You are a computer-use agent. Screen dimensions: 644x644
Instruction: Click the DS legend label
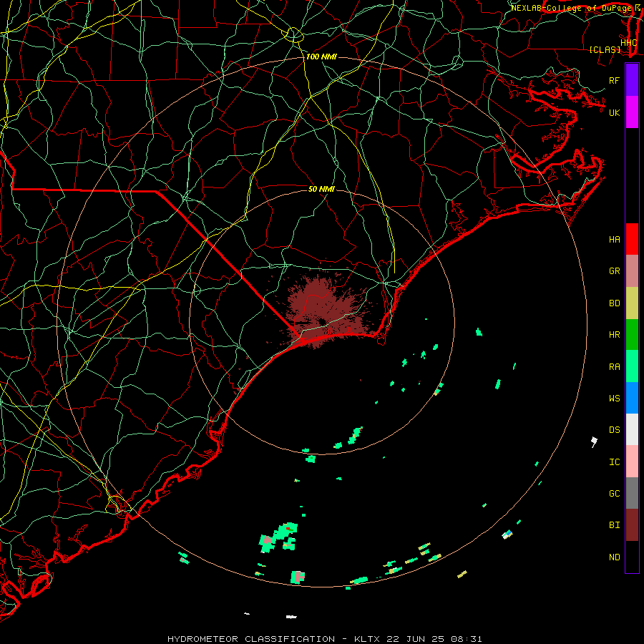615,429
